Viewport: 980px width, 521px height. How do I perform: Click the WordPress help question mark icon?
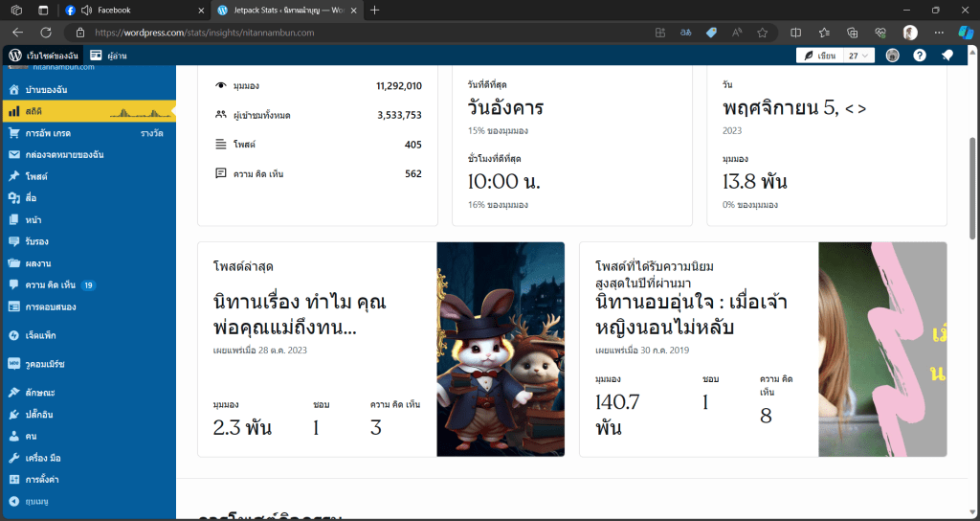[919, 56]
